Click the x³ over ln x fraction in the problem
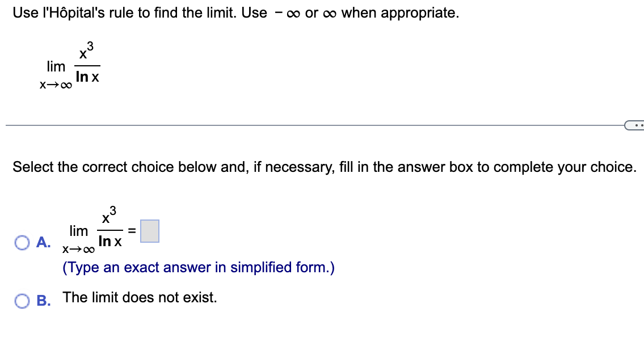This screenshot has width=644, height=342. 86,64
